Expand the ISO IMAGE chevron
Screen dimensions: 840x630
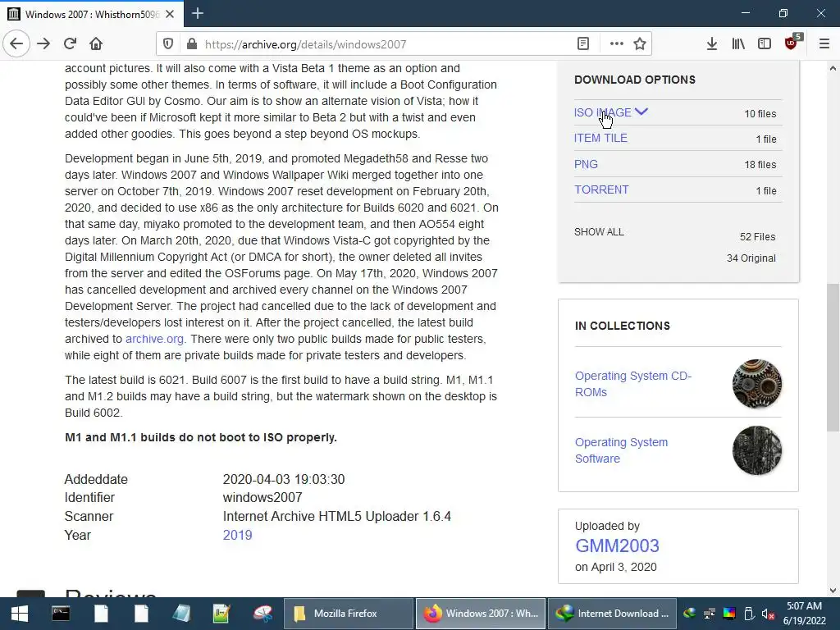(641, 112)
